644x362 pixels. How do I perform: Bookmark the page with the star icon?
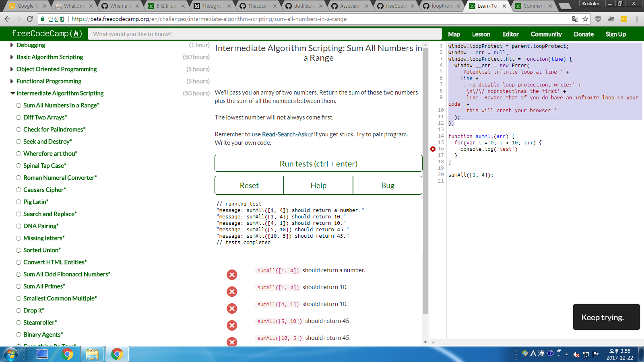[585, 19]
